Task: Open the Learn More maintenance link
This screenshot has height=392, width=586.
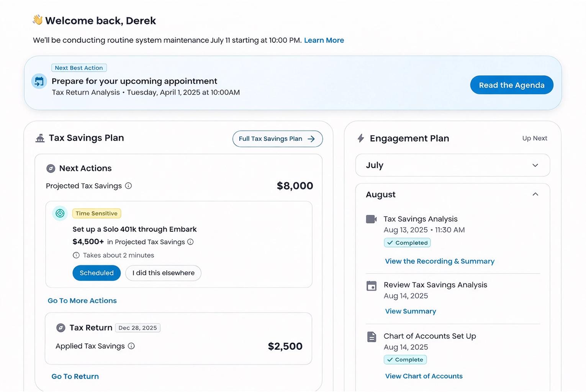Action: tap(324, 40)
